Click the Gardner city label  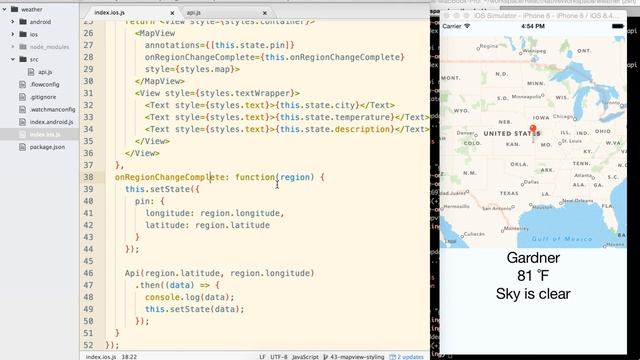click(x=533, y=258)
